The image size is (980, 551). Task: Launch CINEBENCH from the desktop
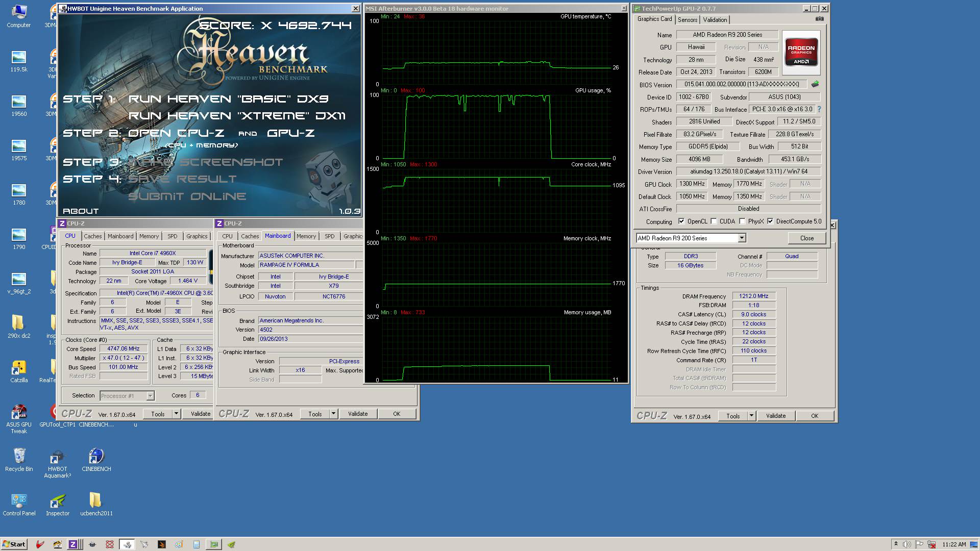(96, 460)
